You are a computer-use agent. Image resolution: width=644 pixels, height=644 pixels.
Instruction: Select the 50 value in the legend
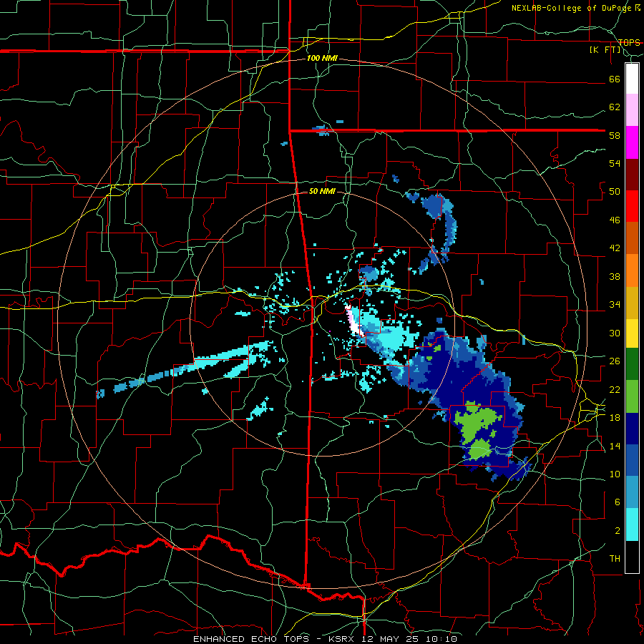[x=615, y=192]
